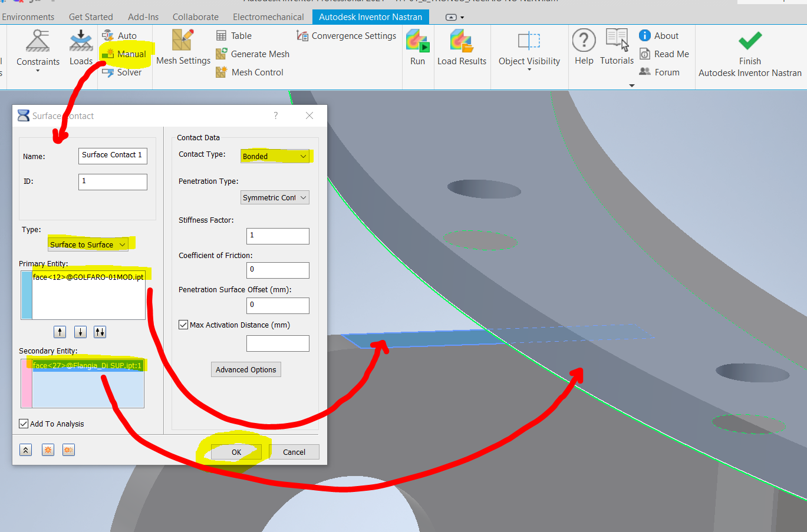Expand the Constraints dropdown arrow
This screenshot has height=532, width=807.
(38, 71)
